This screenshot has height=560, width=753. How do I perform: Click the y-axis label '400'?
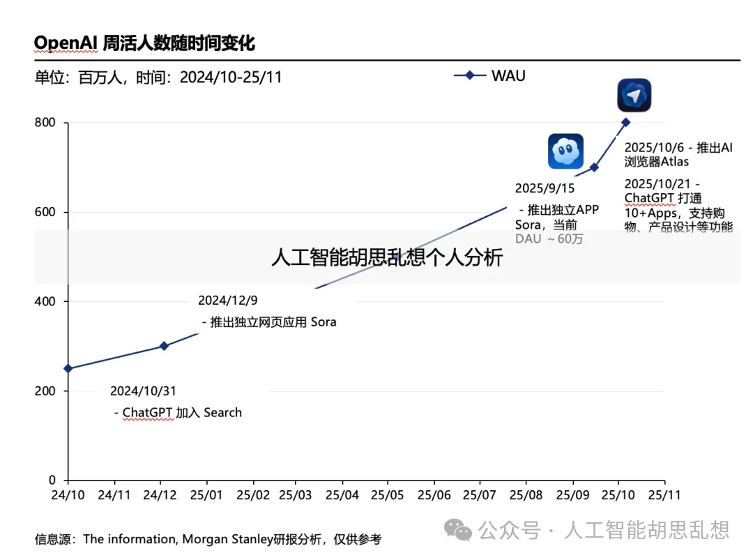click(45, 301)
